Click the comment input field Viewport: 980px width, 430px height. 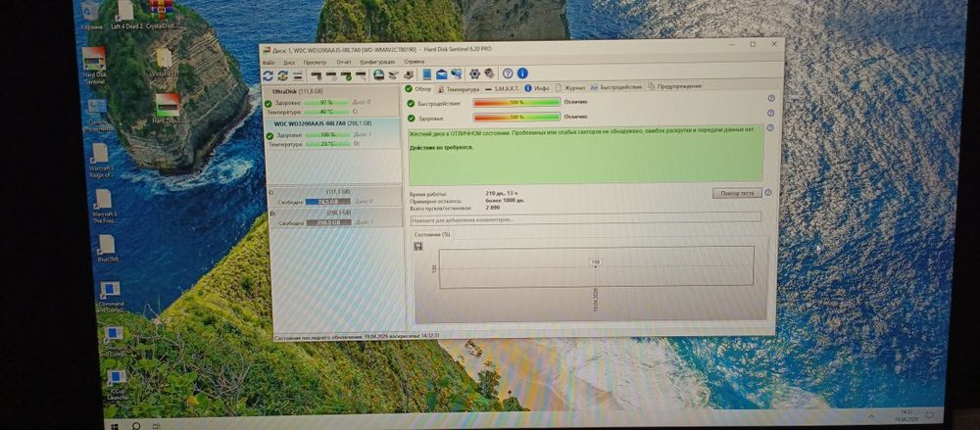click(x=585, y=217)
